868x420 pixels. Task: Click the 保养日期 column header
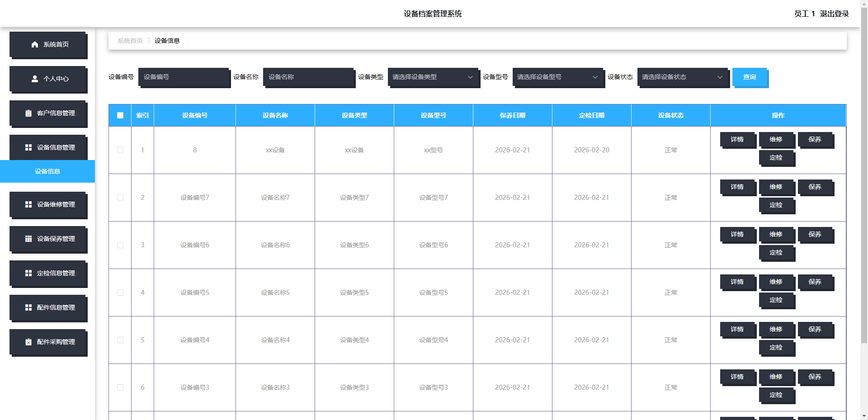[513, 115]
